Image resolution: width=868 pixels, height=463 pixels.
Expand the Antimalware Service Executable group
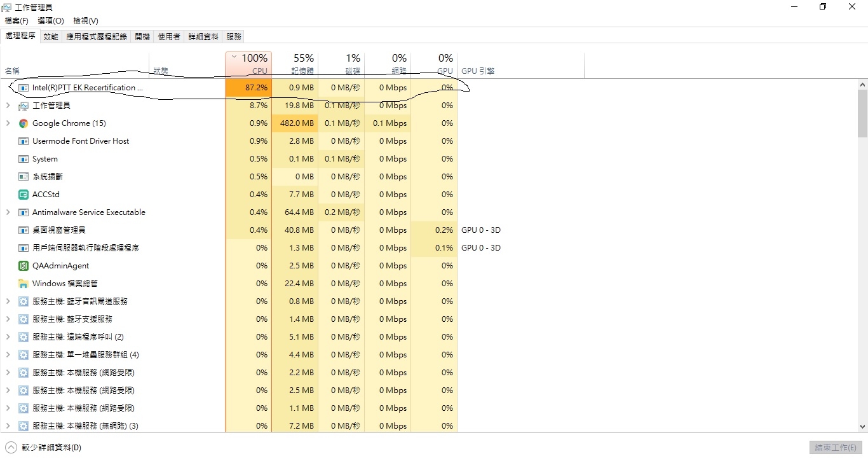pos(8,212)
